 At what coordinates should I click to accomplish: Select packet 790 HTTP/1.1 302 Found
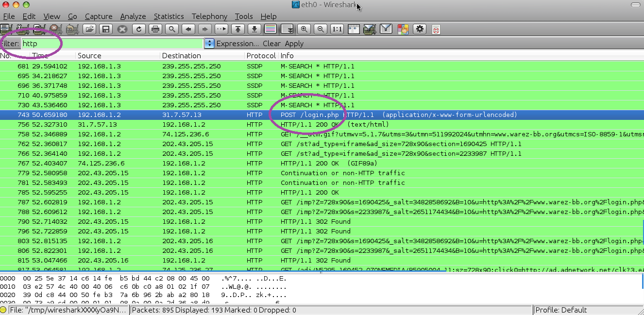[322, 222]
